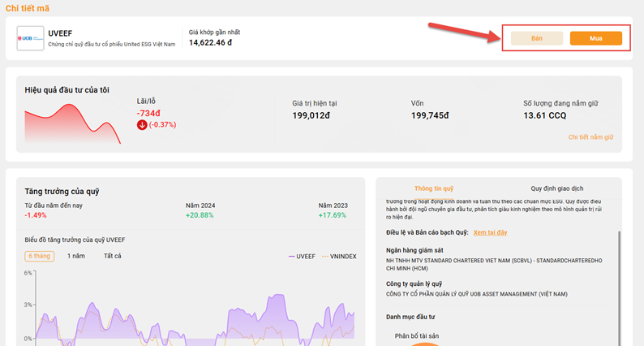Open the UOB fund logo thumbnail

click(x=30, y=38)
